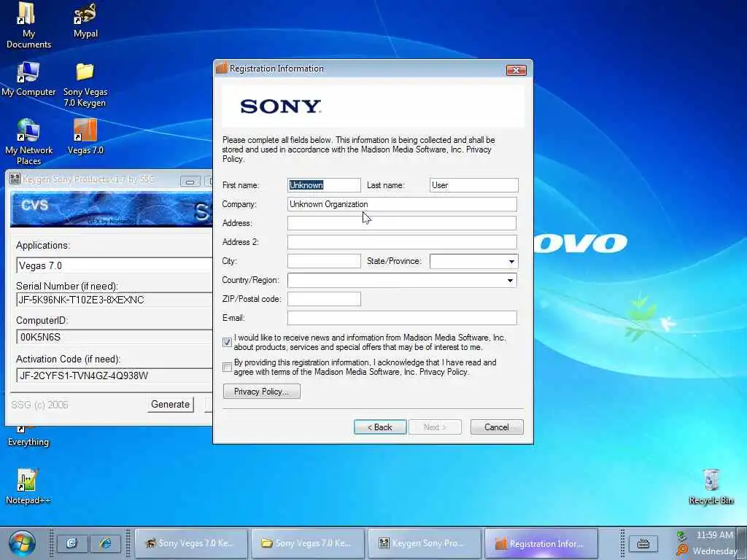747x560 pixels.
Task: Click the SONY logo banner
Action: pyautogui.click(x=373, y=106)
